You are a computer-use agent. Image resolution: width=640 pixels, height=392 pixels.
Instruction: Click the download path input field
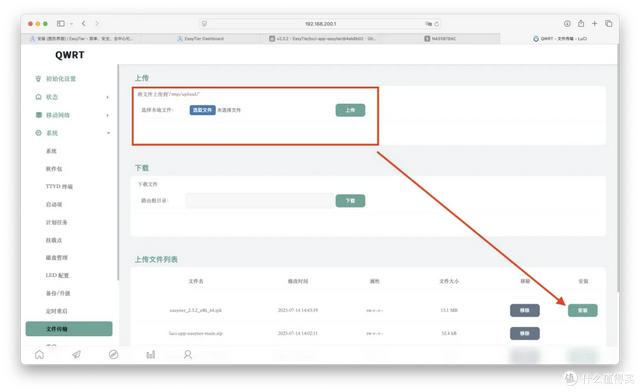260,200
